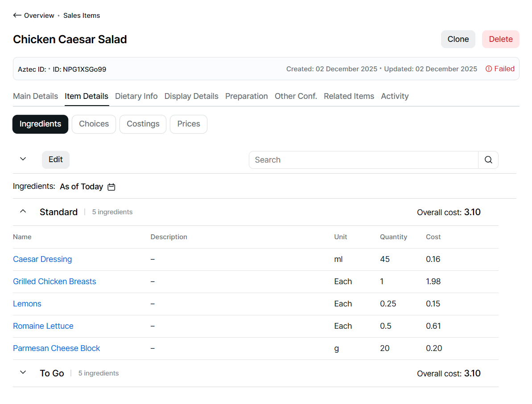Open the Dietary Info tab

(x=136, y=96)
